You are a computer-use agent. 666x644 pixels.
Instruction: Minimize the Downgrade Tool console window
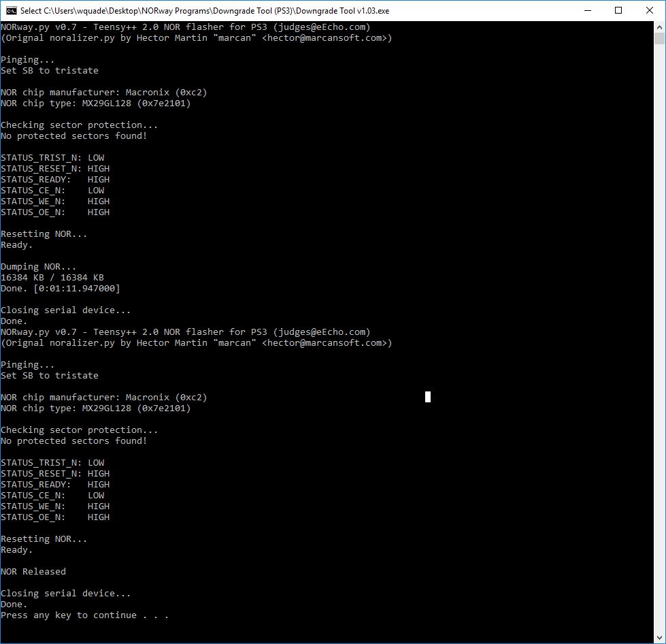coord(588,11)
